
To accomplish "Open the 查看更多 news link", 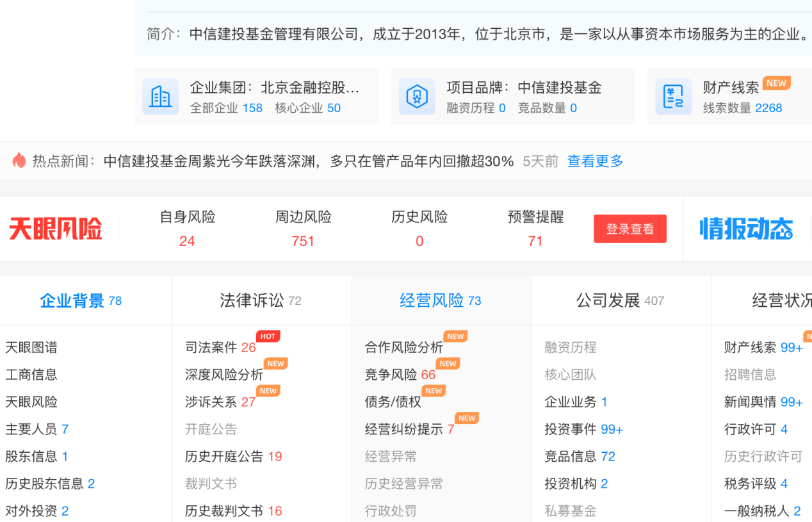I will [596, 161].
